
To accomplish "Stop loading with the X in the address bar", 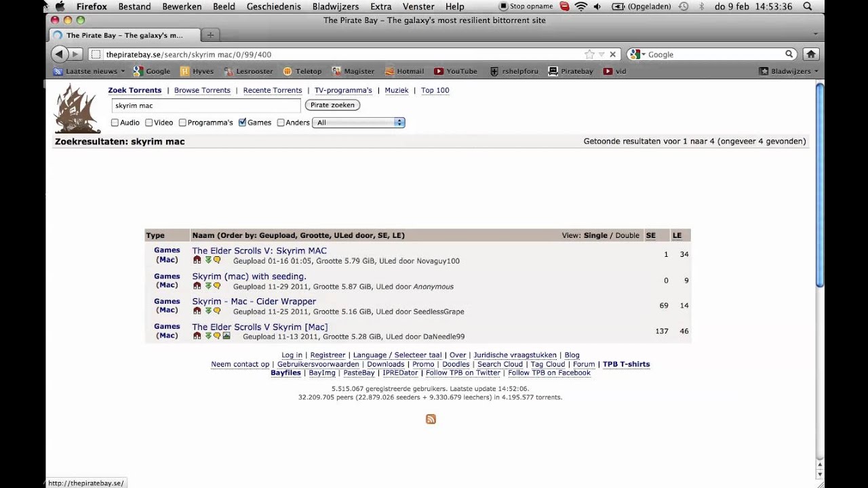I will pos(612,54).
